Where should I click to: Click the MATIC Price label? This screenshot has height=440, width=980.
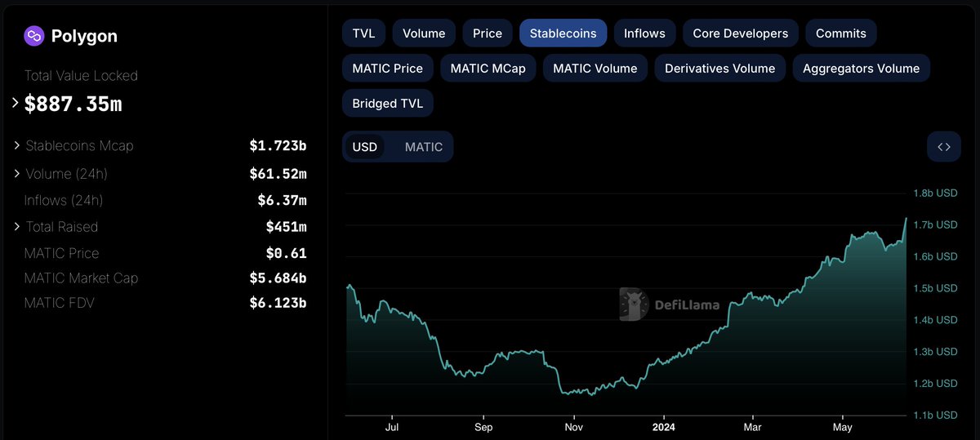pos(61,253)
